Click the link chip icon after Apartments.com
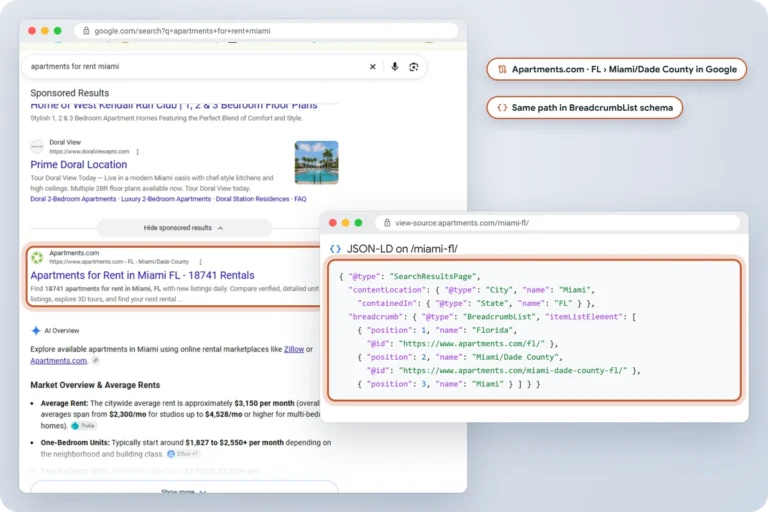The height and width of the screenshot is (512, 768). [96, 361]
